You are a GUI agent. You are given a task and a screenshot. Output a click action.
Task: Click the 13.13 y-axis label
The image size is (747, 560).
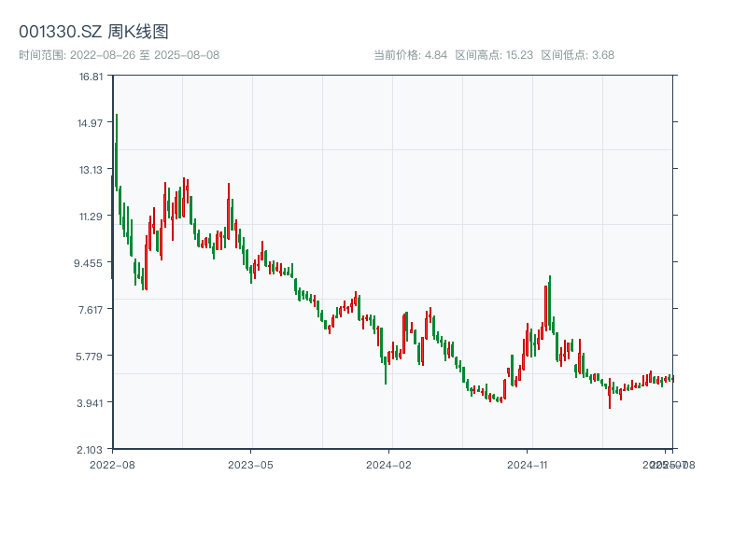[x=92, y=170]
